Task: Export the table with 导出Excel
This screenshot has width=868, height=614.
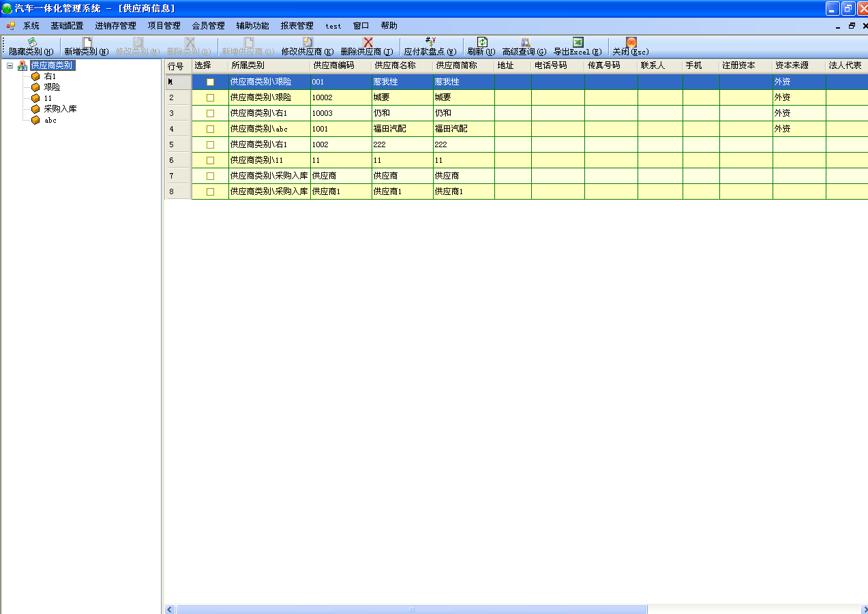Action: pos(578,47)
